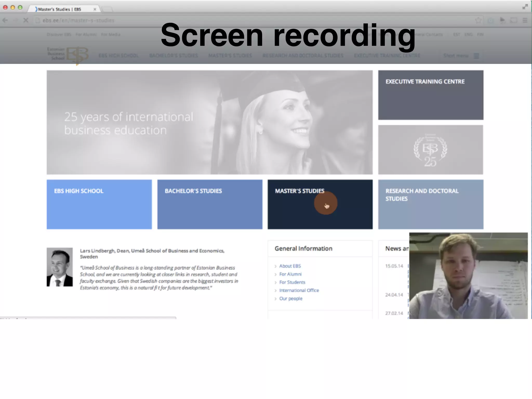Click the browser forward arrow
The height and width of the screenshot is (399, 532).
[15, 20]
